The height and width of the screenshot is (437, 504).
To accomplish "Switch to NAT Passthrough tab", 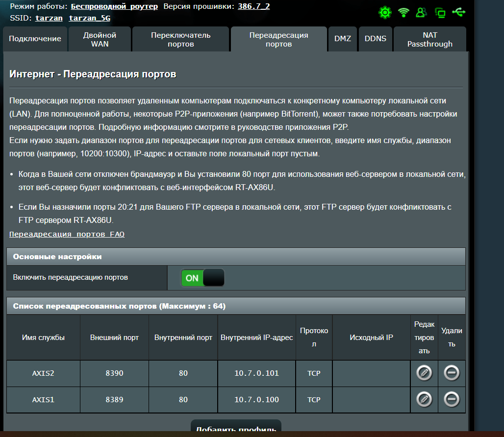I will [429, 39].
